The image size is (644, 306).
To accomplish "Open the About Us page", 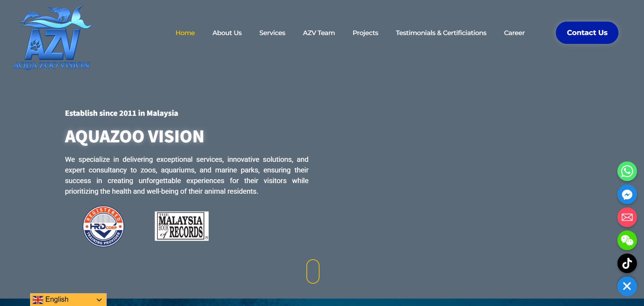I will [227, 33].
